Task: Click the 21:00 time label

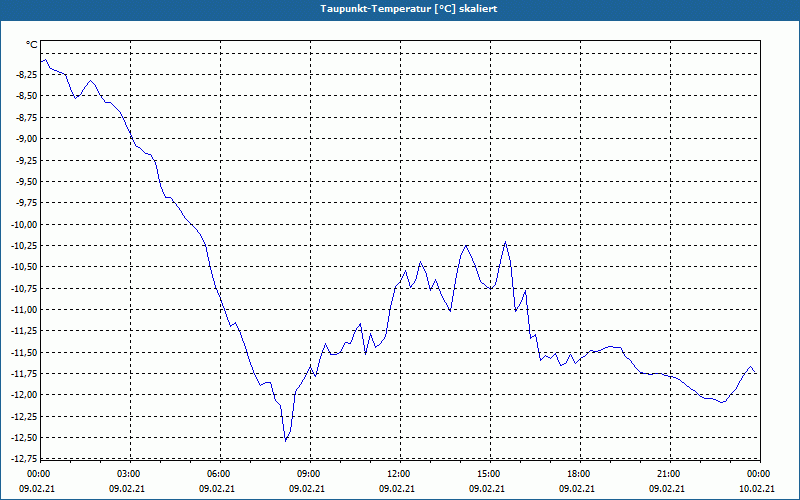Action: point(670,474)
